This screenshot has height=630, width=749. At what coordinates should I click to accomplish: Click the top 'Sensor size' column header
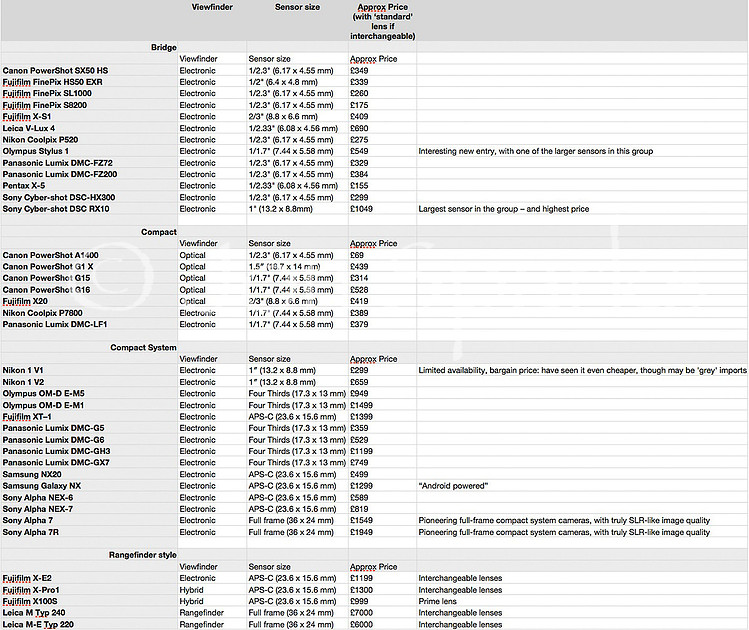point(297,7)
